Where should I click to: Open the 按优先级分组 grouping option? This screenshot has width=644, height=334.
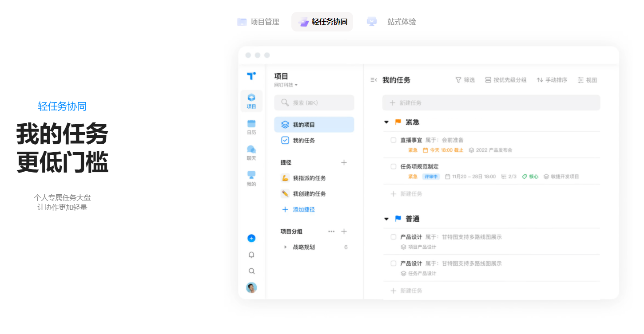(x=505, y=80)
